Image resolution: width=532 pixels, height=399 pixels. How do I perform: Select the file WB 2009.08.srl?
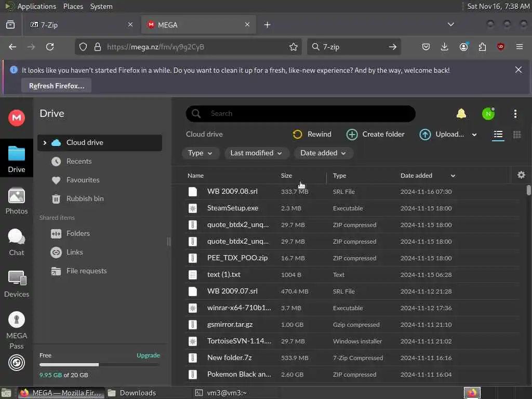pyautogui.click(x=353, y=192)
